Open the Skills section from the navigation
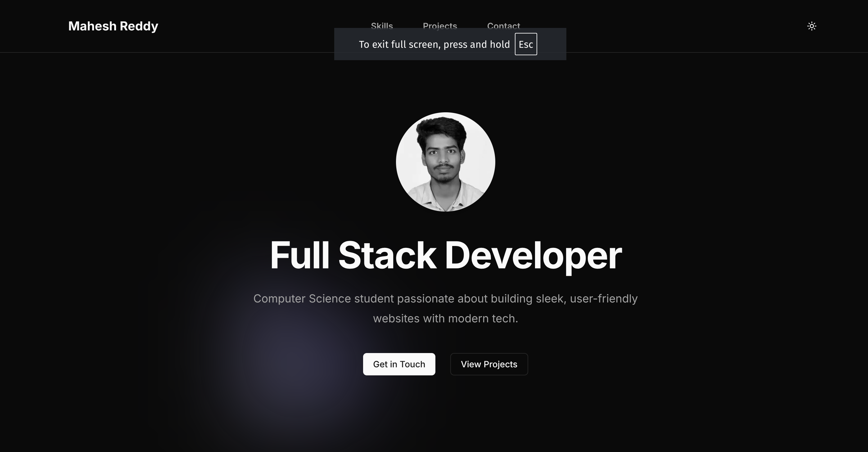 (x=382, y=26)
